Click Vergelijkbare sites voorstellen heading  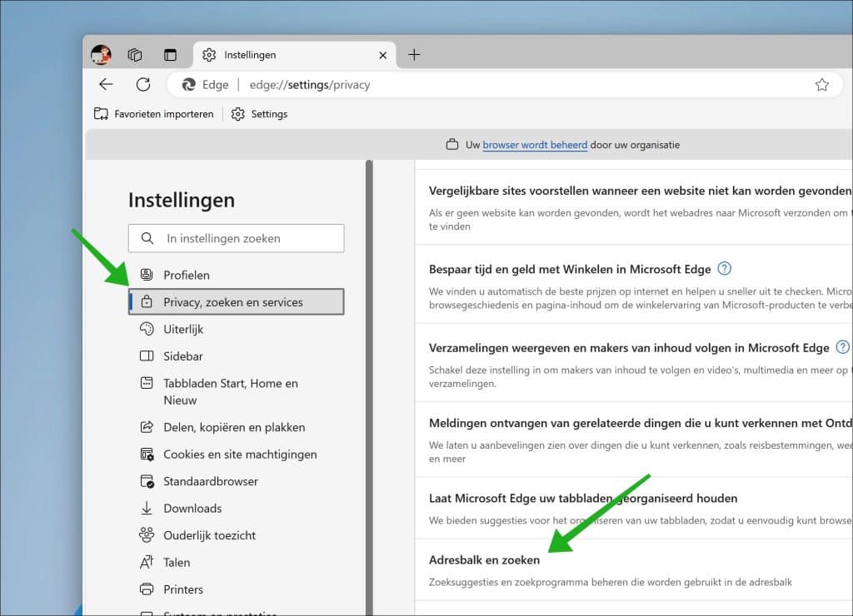(640, 191)
